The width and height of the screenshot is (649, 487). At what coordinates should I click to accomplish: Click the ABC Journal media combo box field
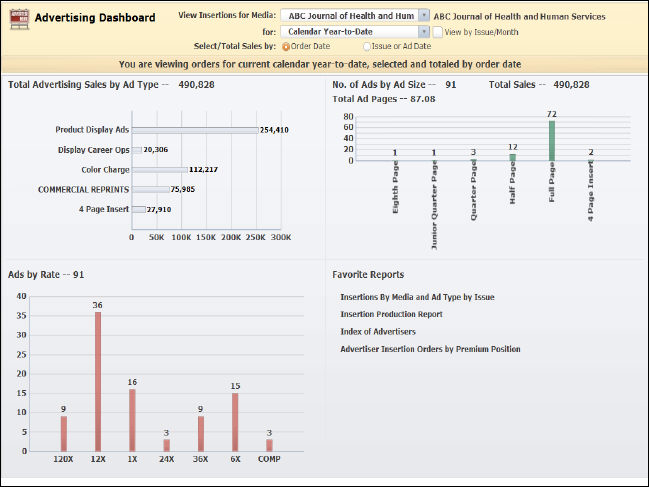(x=349, y=16)
